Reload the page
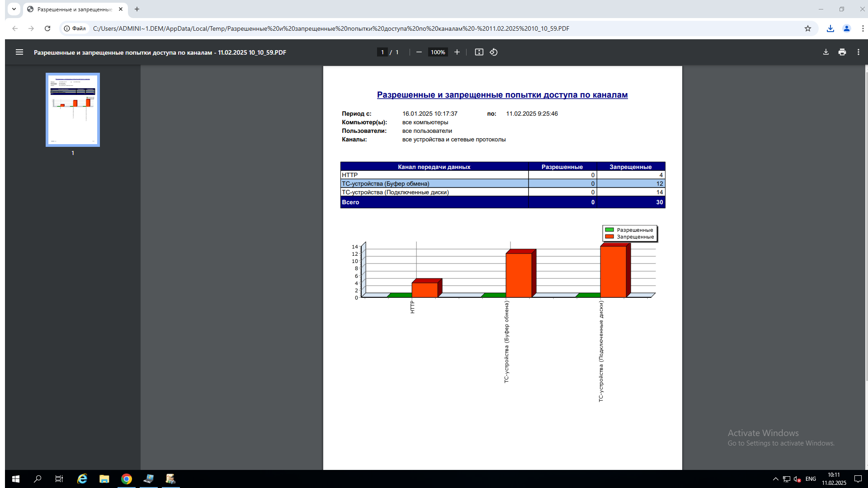 pos(47,28)
